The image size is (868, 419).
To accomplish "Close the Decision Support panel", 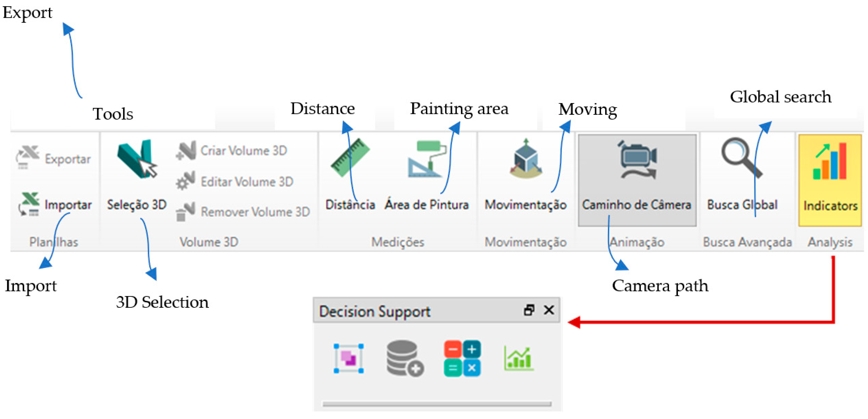I will [549, 310].
